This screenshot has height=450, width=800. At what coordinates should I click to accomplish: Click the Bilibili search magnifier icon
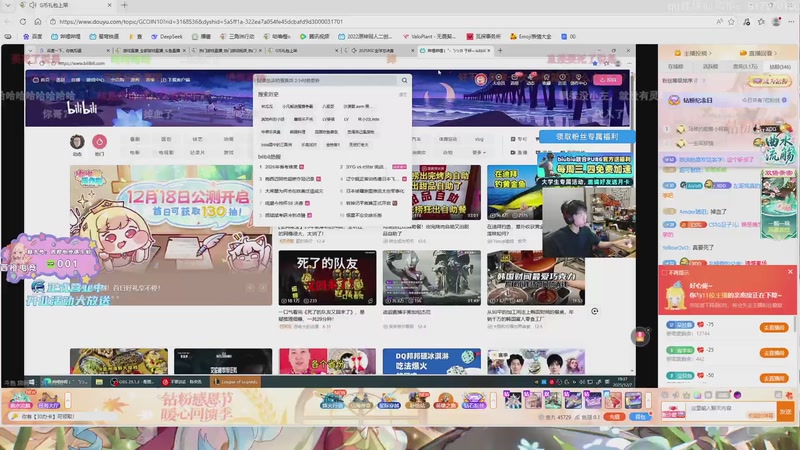(x=404, y=81)
